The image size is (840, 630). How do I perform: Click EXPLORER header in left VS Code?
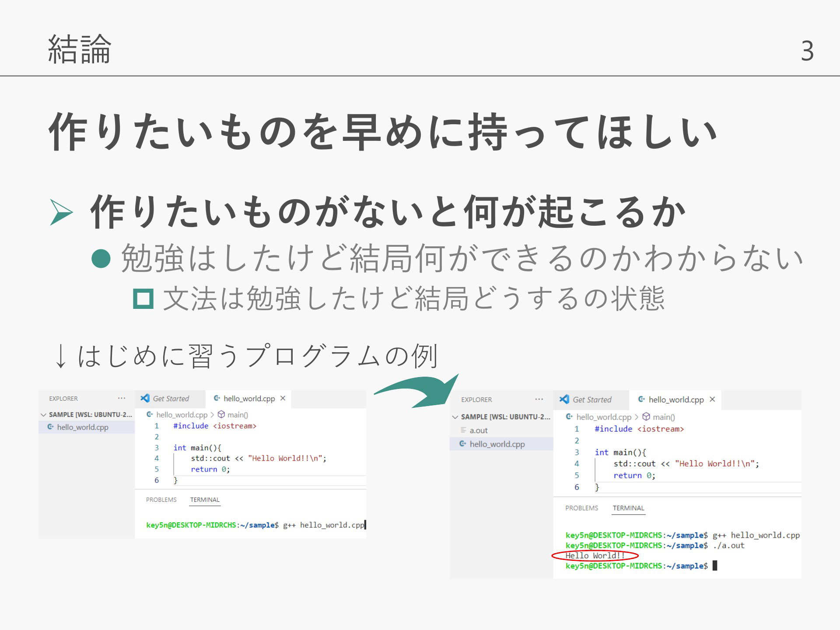click(63, 399)
